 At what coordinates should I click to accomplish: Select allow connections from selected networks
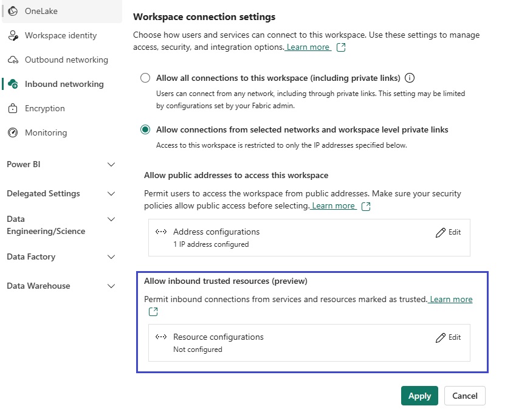click(x=145, y=129)
